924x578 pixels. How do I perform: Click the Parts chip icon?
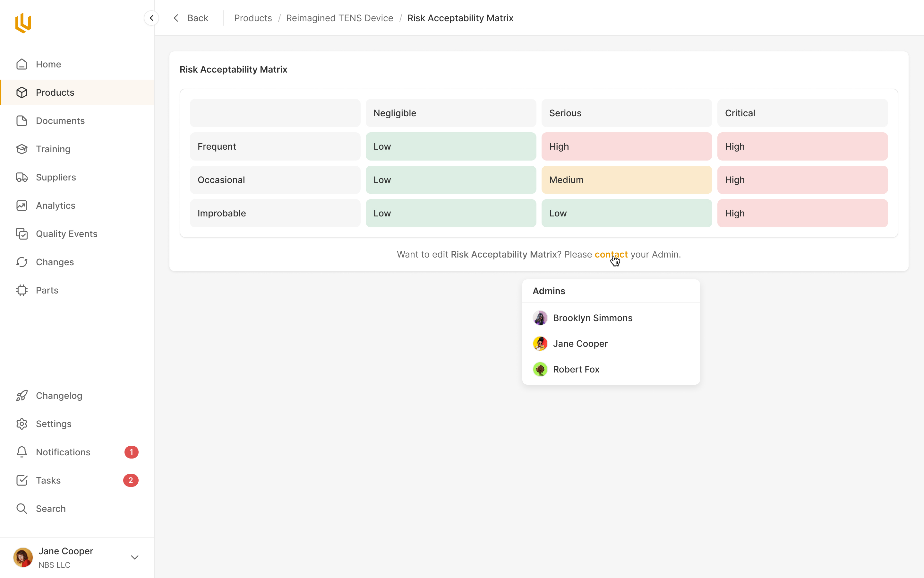tap(22, 291)
